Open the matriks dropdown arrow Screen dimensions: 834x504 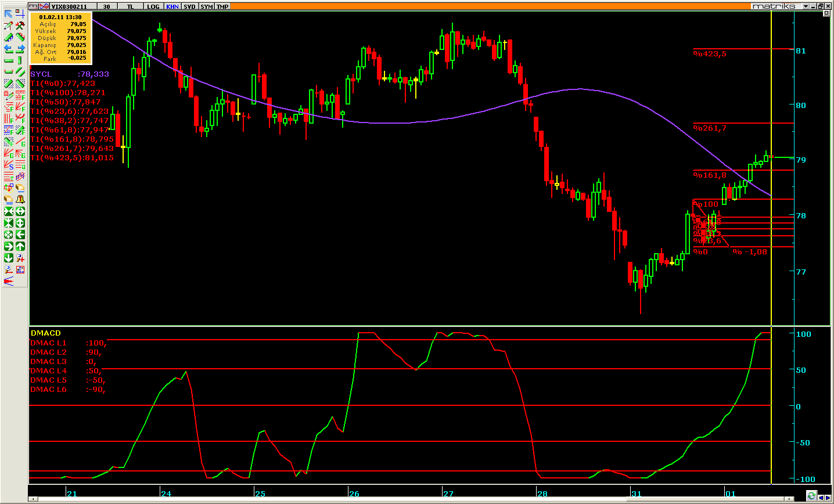pos(806,6)
